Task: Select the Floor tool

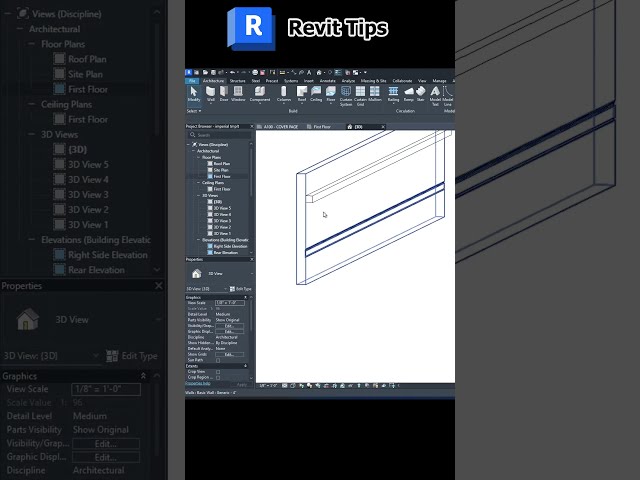Action: 331,94
